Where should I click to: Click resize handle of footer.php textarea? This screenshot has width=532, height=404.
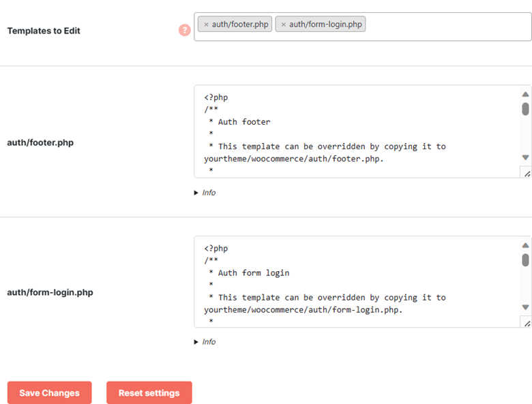point(527,173)
